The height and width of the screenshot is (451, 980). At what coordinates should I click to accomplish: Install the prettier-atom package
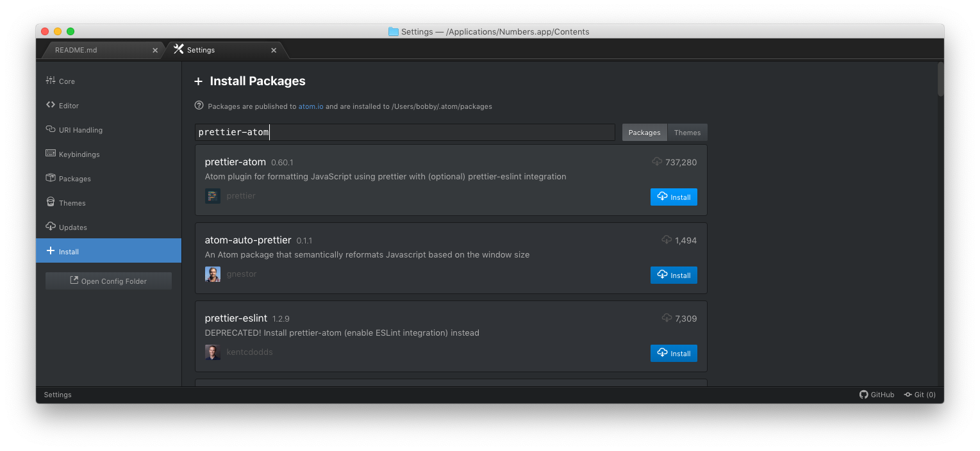pos(674,197)
